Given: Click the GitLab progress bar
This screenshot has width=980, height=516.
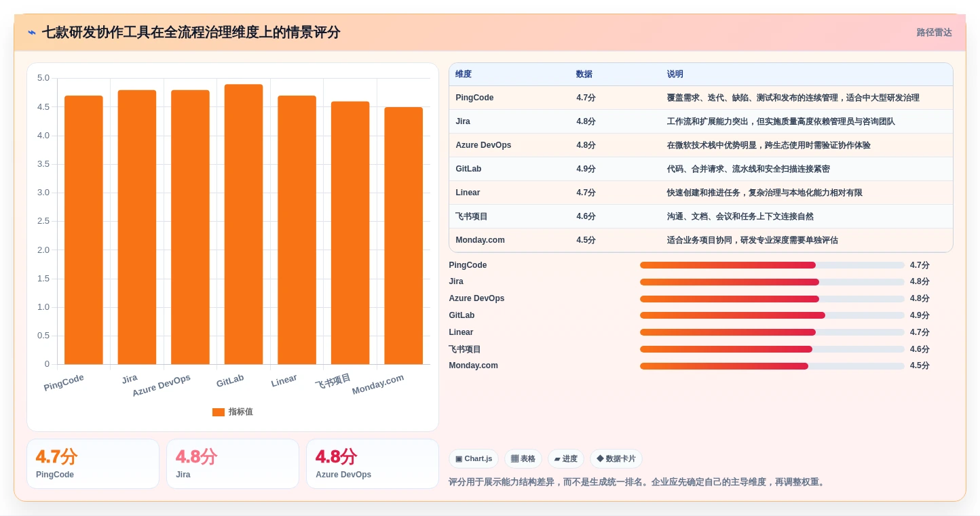Looking at the screenshot, I should [772, 315].
